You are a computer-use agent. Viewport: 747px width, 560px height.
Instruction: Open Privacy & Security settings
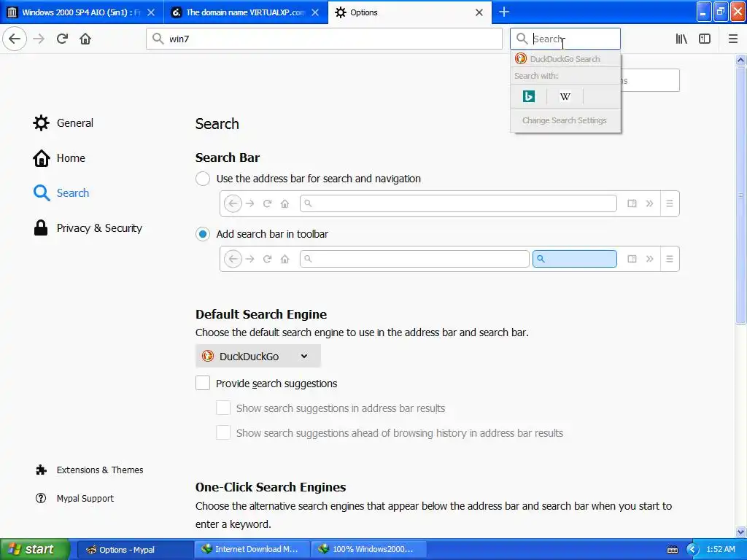coord(88,228)
